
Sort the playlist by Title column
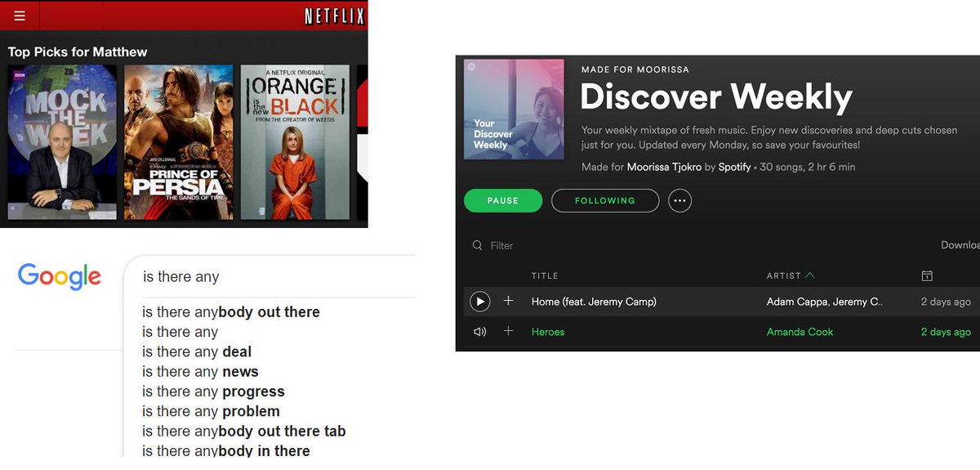point(545,275)
